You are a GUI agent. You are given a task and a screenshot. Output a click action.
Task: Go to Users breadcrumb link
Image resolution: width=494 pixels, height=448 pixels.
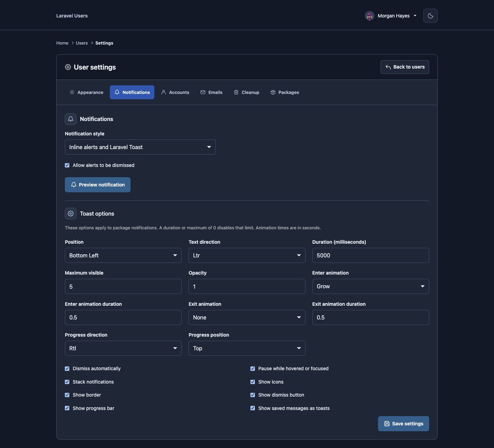tap(82, 43)
